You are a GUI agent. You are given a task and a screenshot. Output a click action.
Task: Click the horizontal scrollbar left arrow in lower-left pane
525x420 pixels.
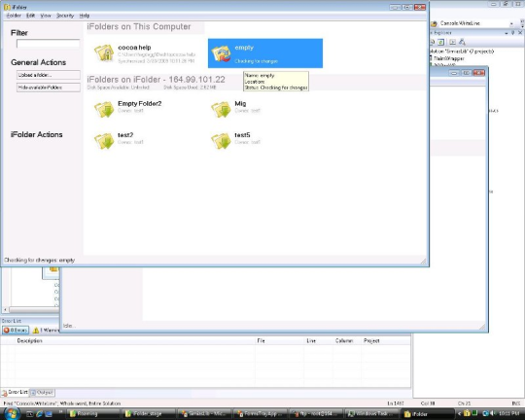coord(6,310)
